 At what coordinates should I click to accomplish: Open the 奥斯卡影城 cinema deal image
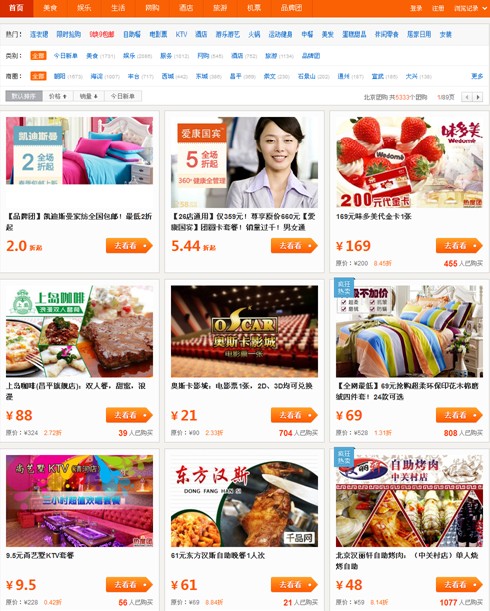pos(244,332)
